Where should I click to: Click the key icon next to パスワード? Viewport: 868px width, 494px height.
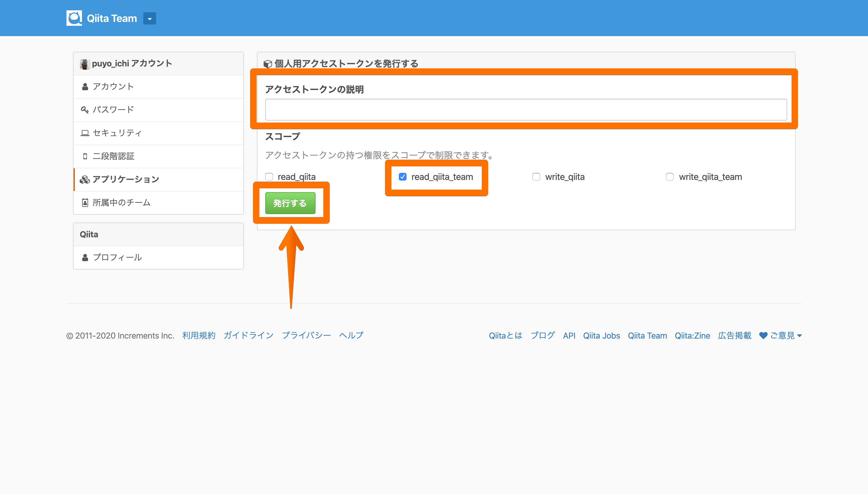[85, 110]
